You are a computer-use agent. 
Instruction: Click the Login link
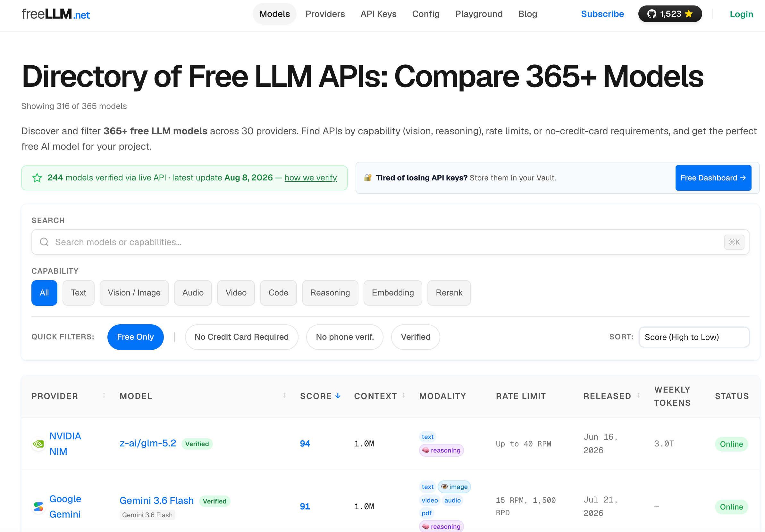(x=741, y=14)
